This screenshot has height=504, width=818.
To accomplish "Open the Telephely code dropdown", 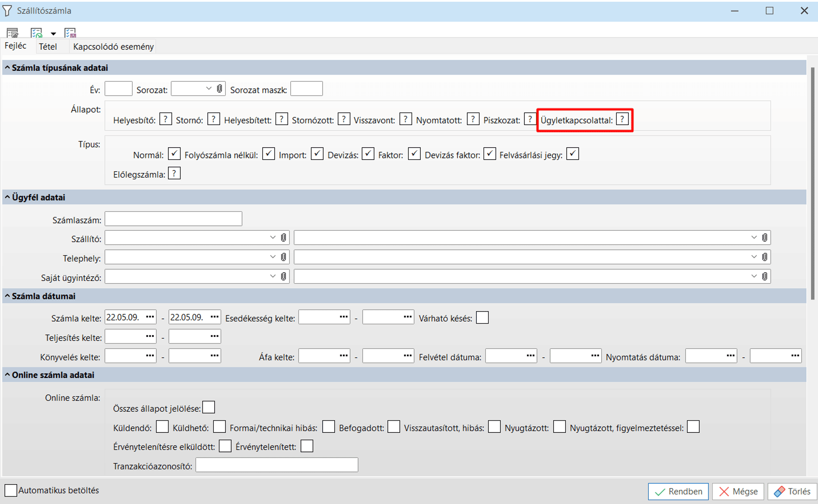I will coord(273,257).
